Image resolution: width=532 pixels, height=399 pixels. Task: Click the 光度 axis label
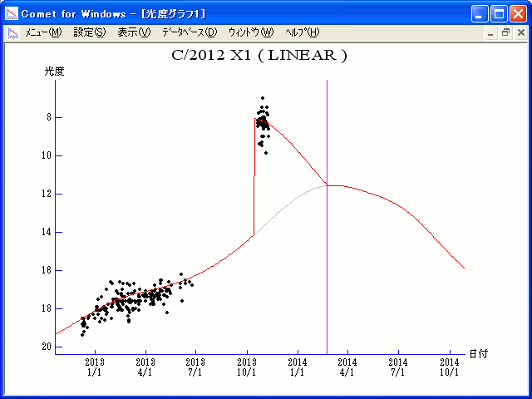(x=54, y=71)
